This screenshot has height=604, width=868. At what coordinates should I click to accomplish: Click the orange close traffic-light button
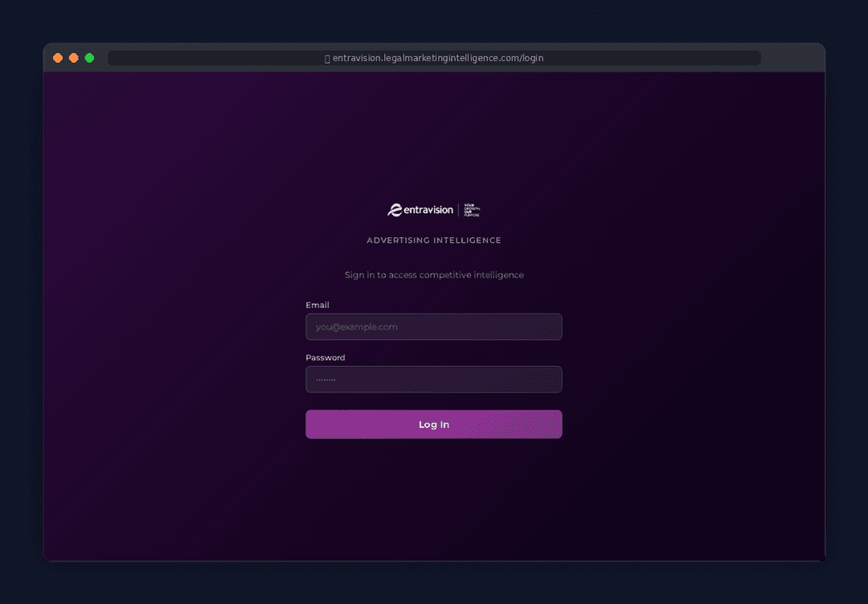(57, 58)
